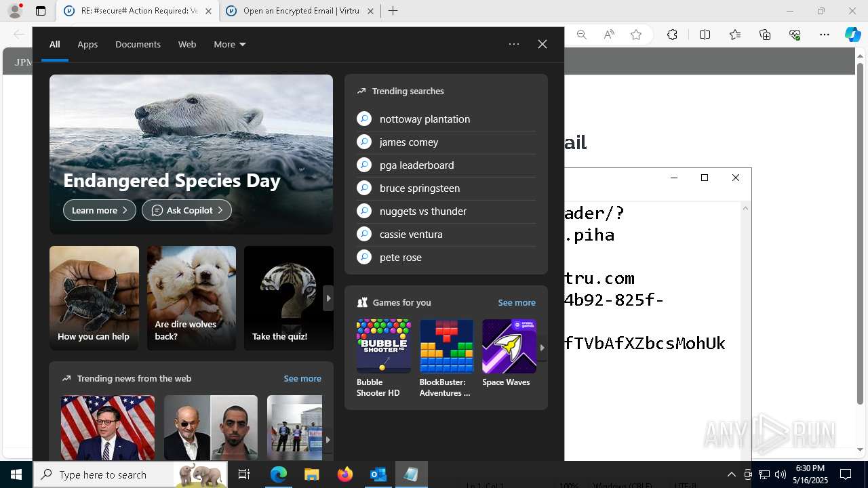868x488 pixels.
Task: Search trending 'nuggets vs thunder'
Action: click(446, 211)
